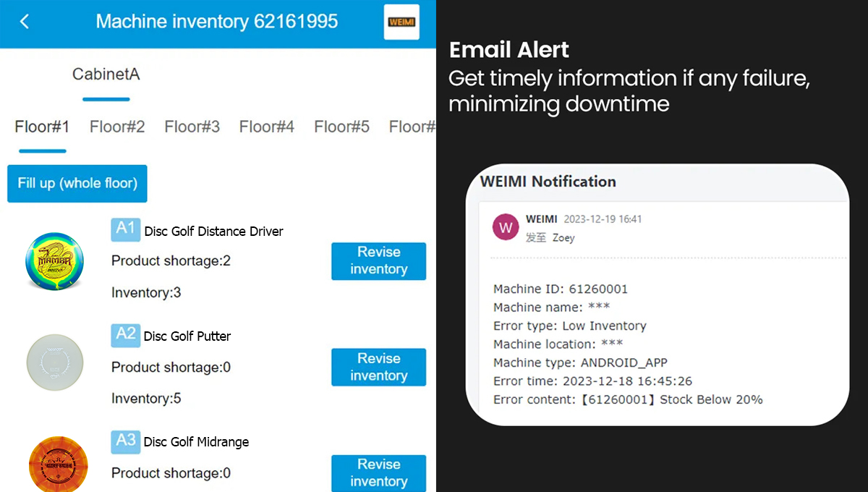Click 'Machine type: ANDROID_APP' line
The width and height of the screenshot is (868, 492).
(x=580, y=362)
